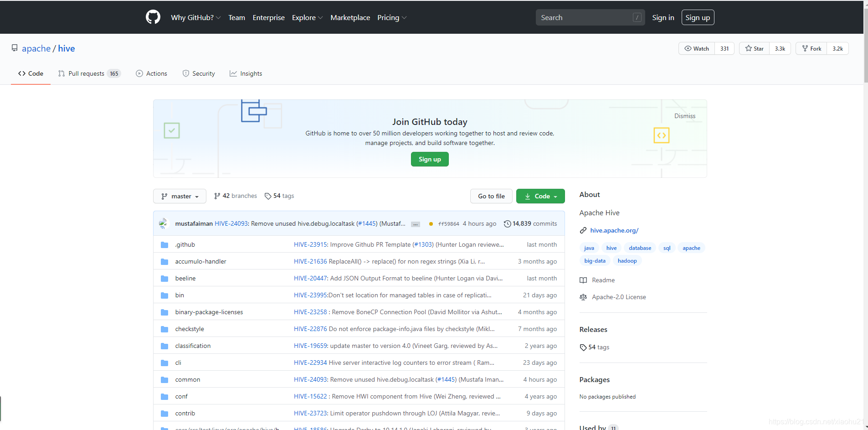Click the beeline folder icon

point(164,279)
